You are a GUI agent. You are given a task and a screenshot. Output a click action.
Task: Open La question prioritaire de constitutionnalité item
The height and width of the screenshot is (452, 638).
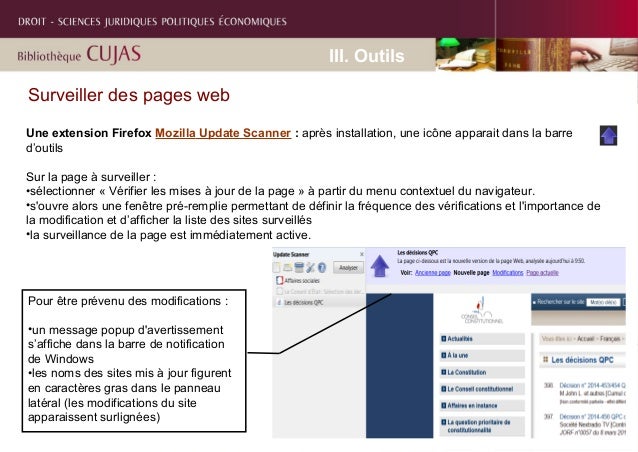point(482,426)
